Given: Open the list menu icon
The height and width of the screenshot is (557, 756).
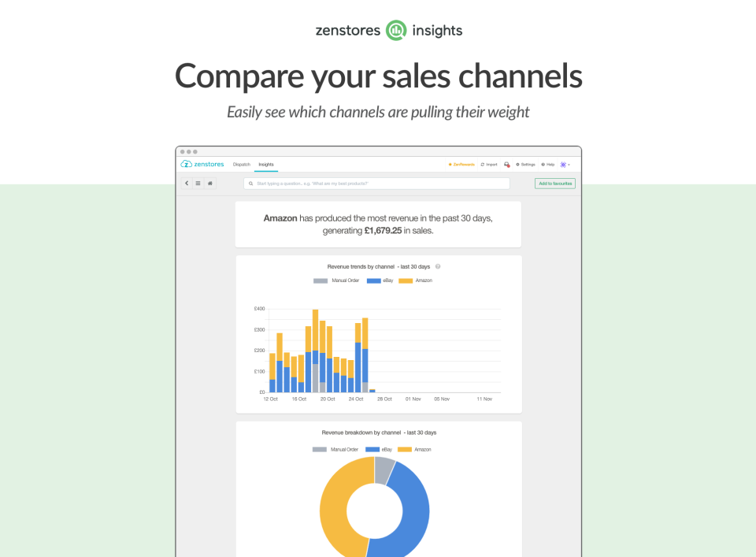Looking at the screenshot, I should tap(198, 184).
